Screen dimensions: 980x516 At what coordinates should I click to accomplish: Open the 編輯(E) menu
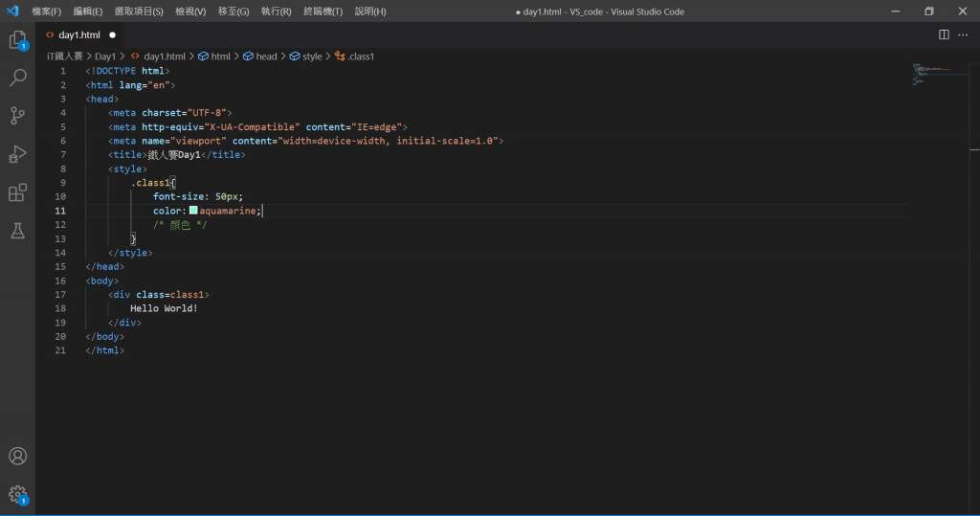click(x=87, y=11)
